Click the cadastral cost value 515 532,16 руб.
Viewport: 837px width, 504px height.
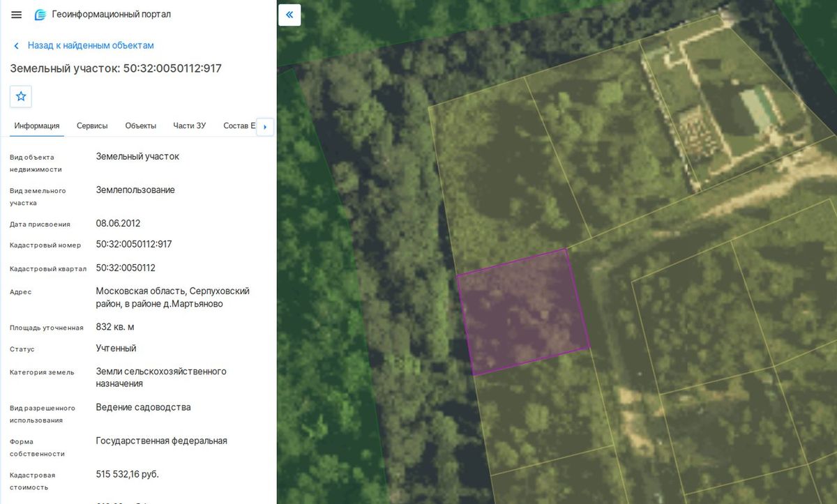point(128,475)
